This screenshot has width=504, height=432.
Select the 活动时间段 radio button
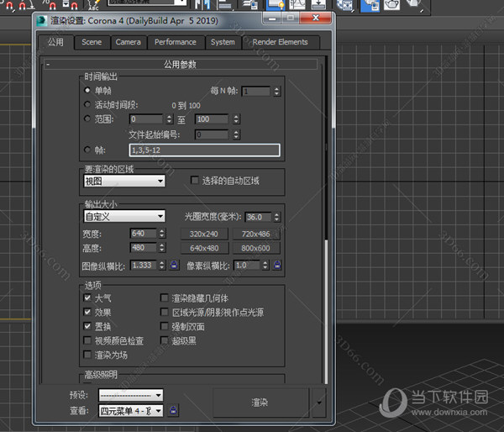click(x=87, y=104)
